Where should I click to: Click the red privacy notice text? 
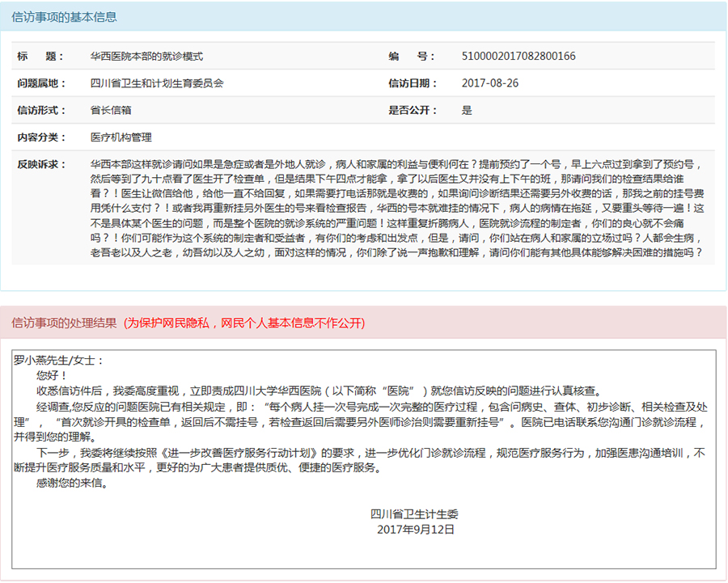pyautogui.click(x=244, y=323)
